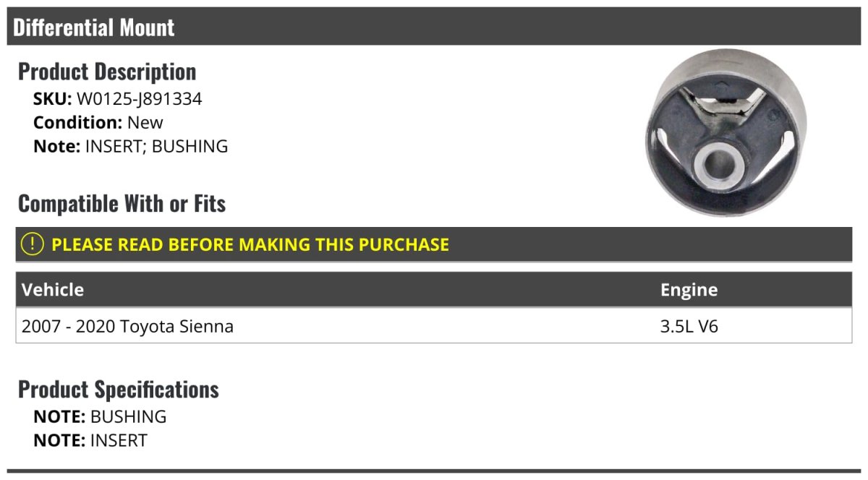This screenshot has height=480, width=868.
Task: Click the NOTE: BUSHING specification line
Action: pos(100,416)
